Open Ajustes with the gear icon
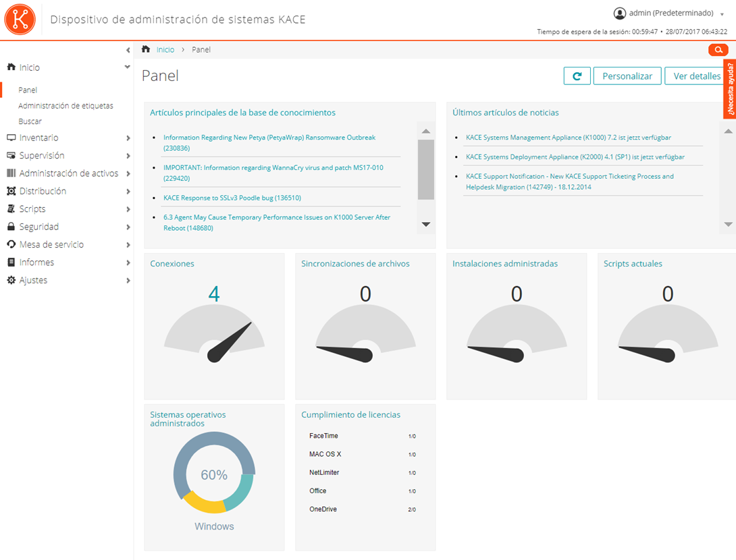The image size is (736, 560). [x=11, y=280]
